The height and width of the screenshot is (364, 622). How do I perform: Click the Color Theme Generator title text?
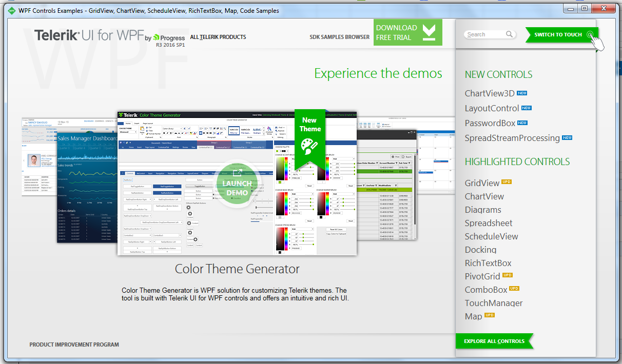pyautogui.click(x=237, y=269)
